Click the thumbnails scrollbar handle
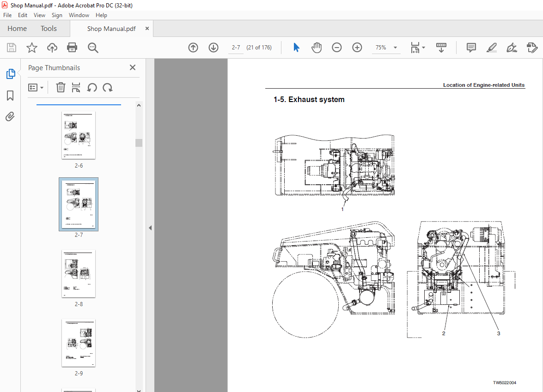Screen dimensions: 543x392 pos(139,143)
